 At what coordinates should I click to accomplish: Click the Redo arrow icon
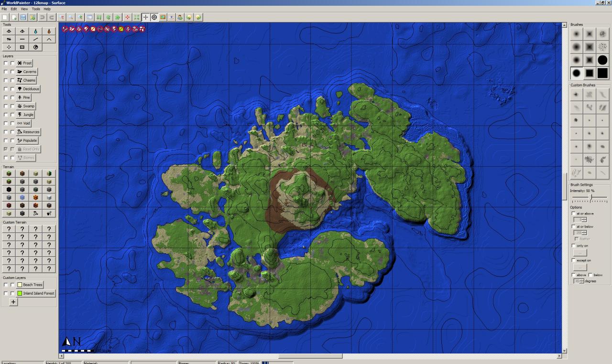point(52,17)
